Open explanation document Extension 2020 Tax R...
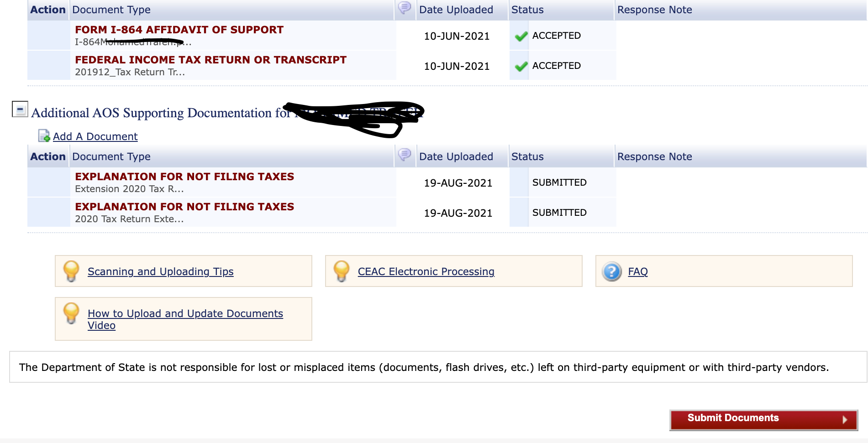 (x=184, y=177)
